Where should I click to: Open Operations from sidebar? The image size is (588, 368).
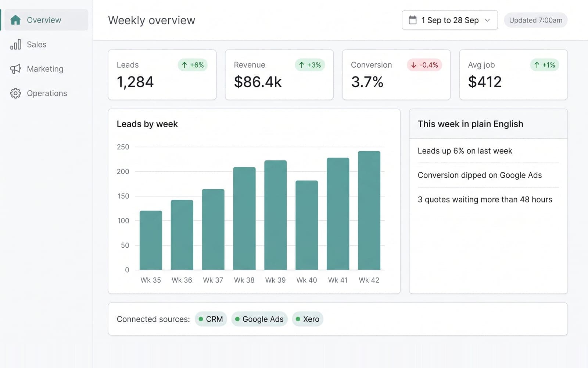point(46,93)
